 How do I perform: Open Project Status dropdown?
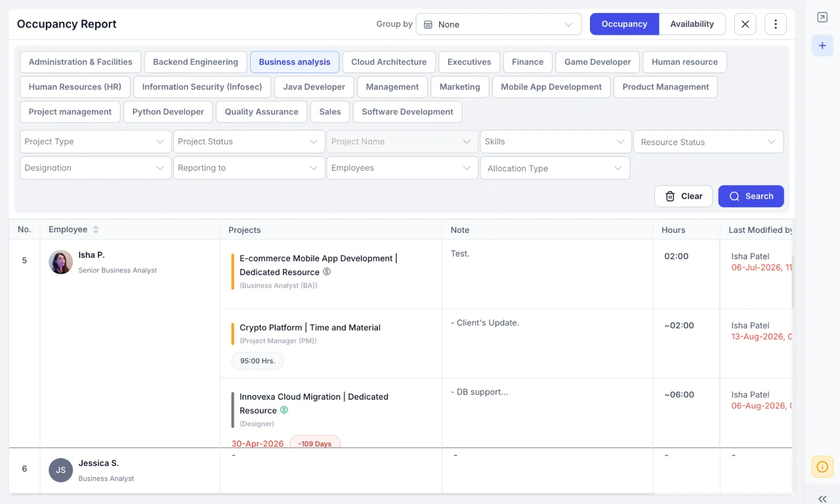click(x=249, y=142)
